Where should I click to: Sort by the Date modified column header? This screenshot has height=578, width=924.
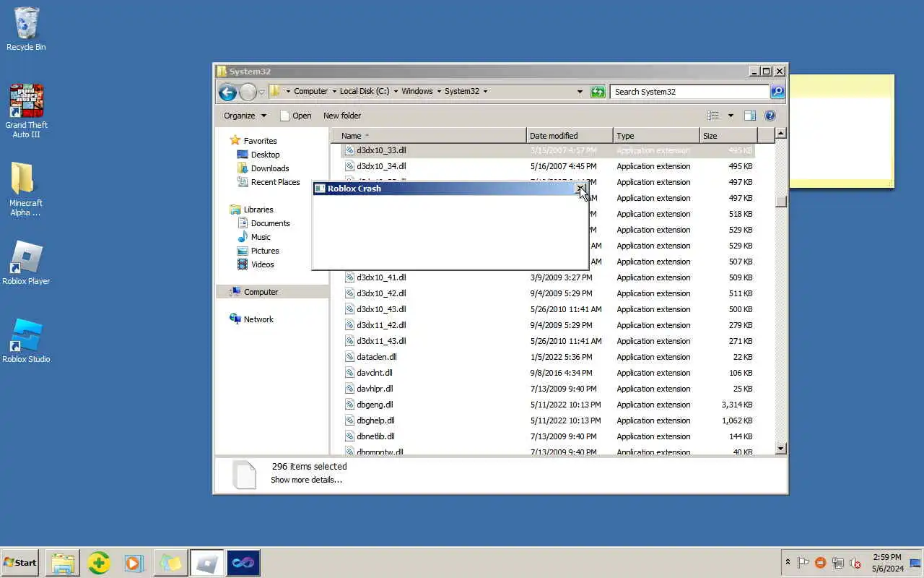570,136
